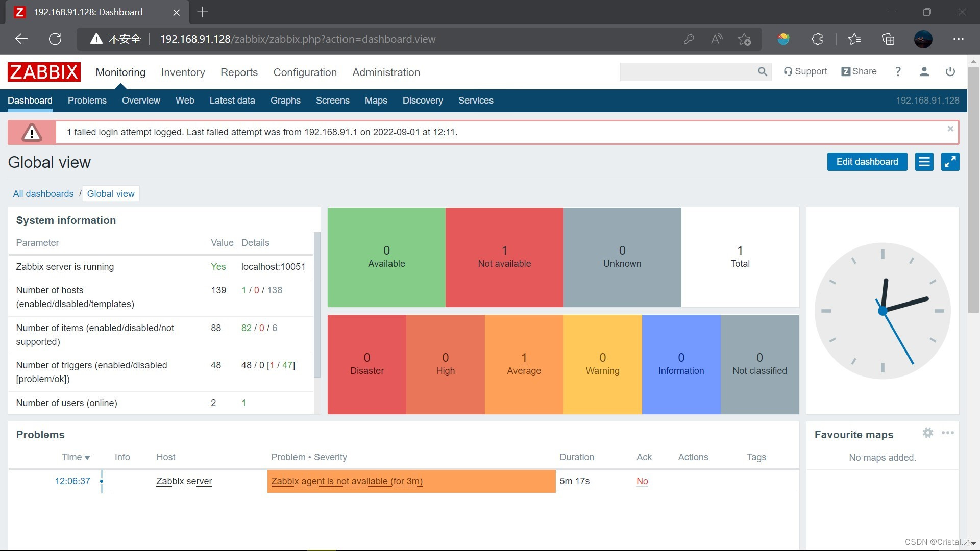980x551 pixels.
Task: Switch to the Latest data tab
Action: [x=232, y=101]
